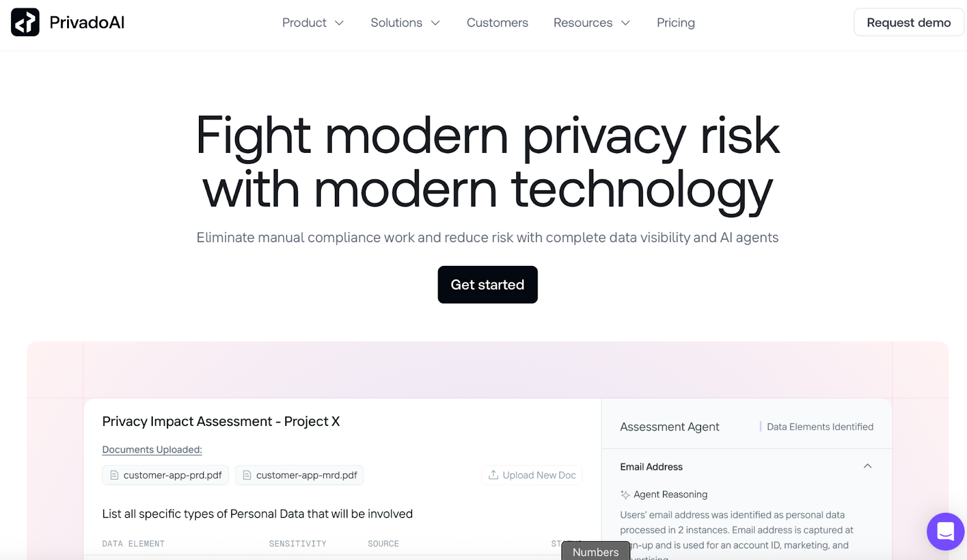The height and width of the screenshot is (560, 967).
Task: Collapse the Email Address section
Action: click(868, 466)
